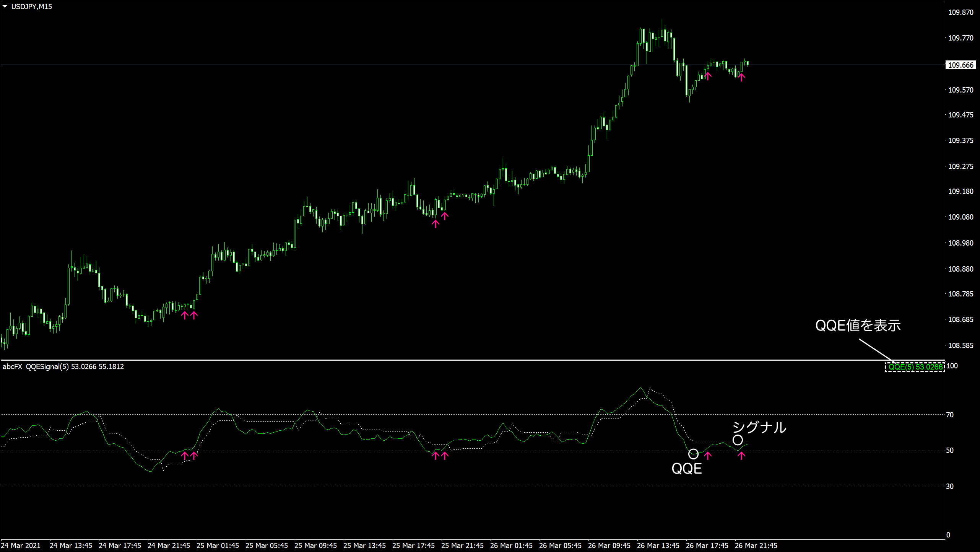Click the white circle below the シグナル text
Viewport: 980px width, 552px height.
click(x=738, y=440)
